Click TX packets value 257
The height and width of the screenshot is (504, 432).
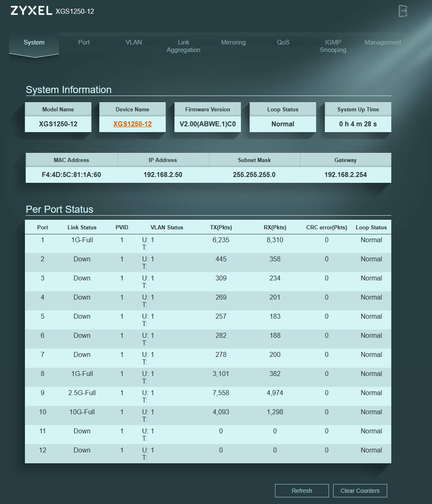click(221, 316)
